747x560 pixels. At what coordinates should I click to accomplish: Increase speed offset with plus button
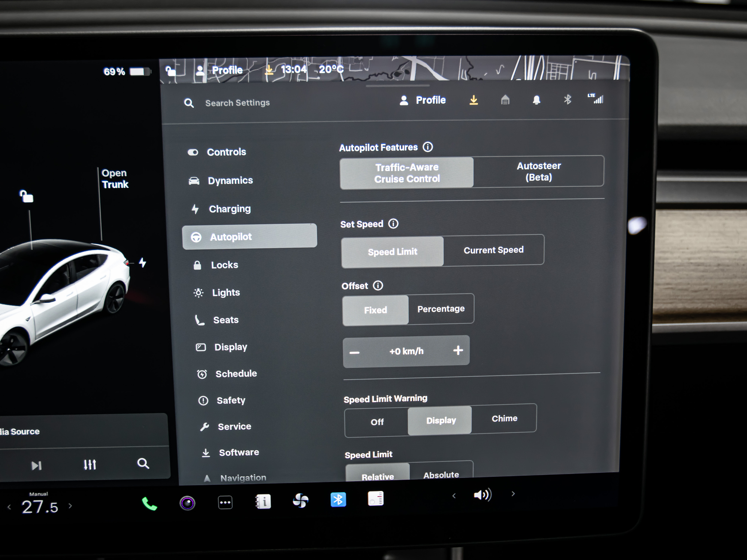point(458,350)
